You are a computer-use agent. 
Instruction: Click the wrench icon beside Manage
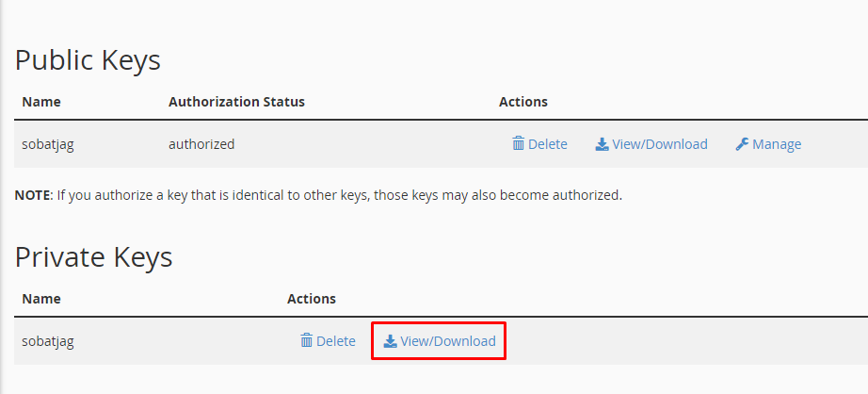tap(742, 144)
